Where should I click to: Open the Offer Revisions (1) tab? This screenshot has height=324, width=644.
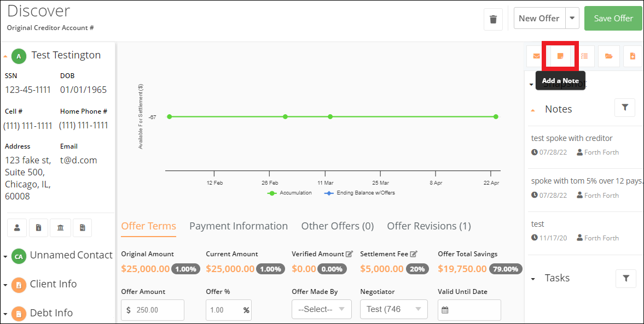[x=429, y=226]
